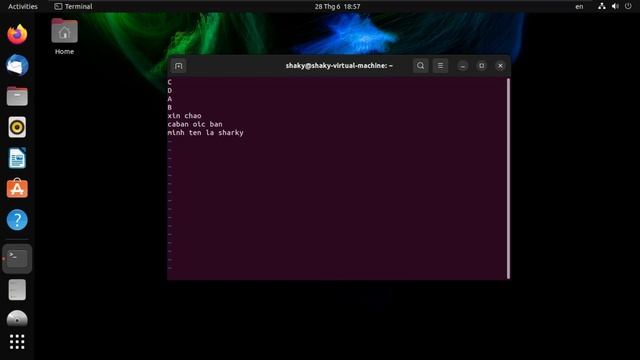Open the terminal hamburger menu
This screenshot has width=640, height=360.
click(x=440, y=66)
